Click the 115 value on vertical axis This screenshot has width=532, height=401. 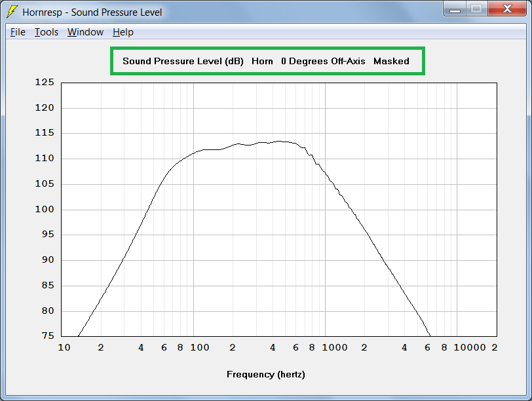(45, 132)
